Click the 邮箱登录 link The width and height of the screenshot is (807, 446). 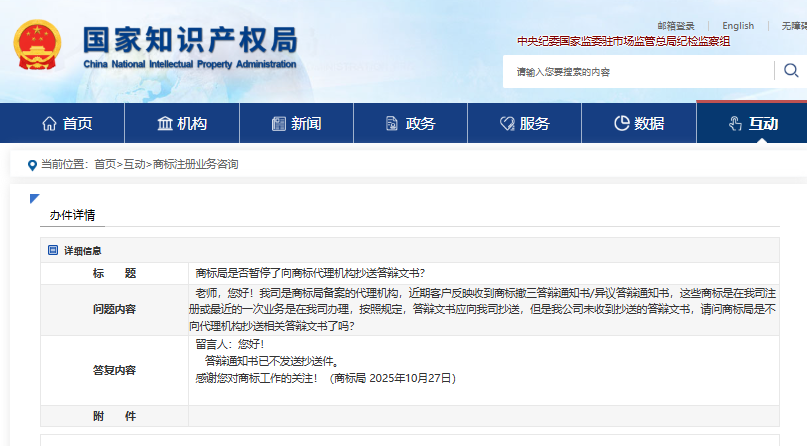click(x=676, y=26)
